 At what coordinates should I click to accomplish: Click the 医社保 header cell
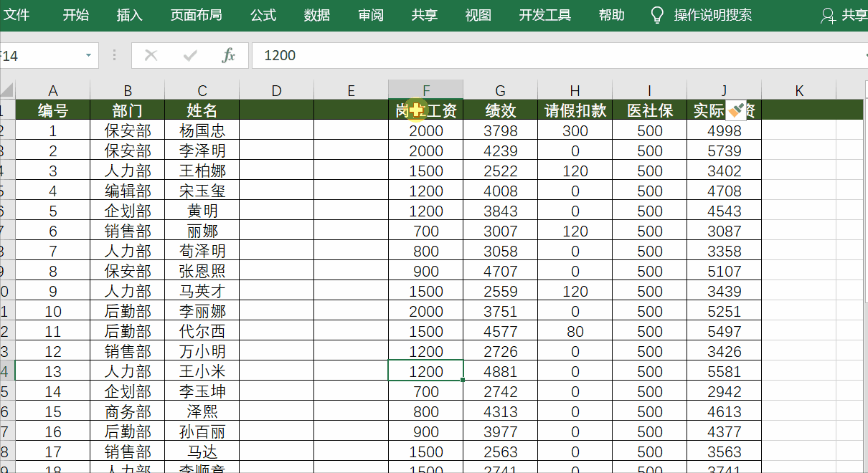point(650,110)
